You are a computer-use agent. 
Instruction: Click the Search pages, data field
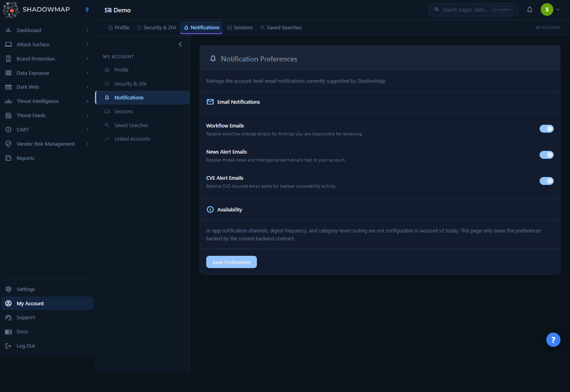coord(473,10)
